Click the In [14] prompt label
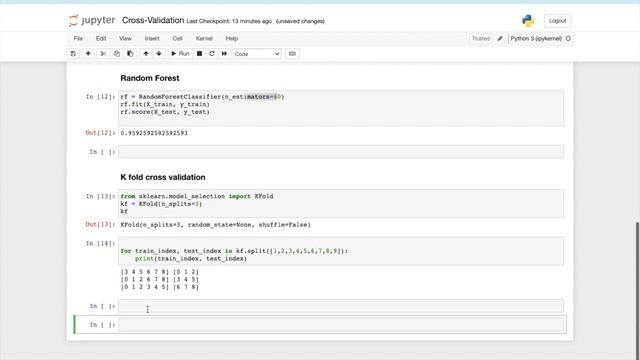The image size is (640, 360). coord(100,244)
